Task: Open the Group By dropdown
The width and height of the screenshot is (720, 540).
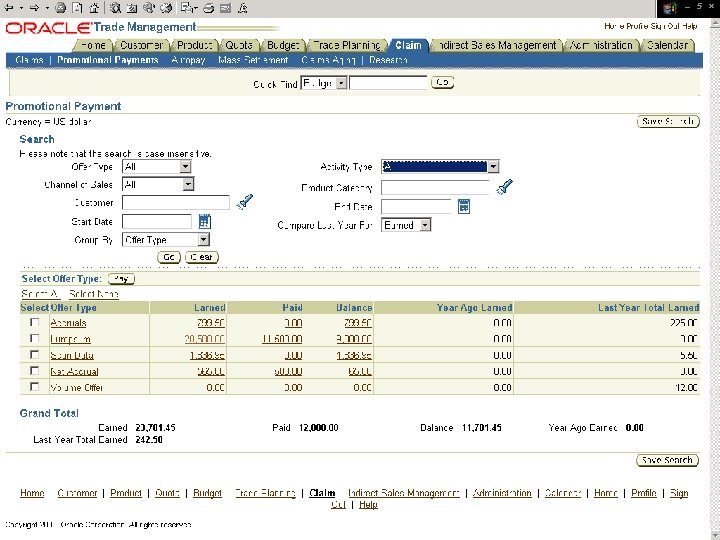Action: pos(166,240)
